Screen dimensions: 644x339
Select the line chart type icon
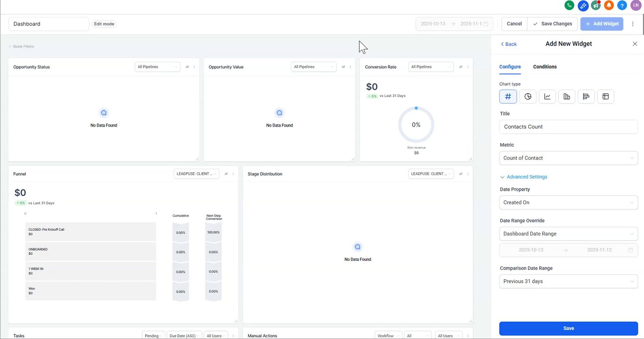pyautogui.click(x=547, y=97)
